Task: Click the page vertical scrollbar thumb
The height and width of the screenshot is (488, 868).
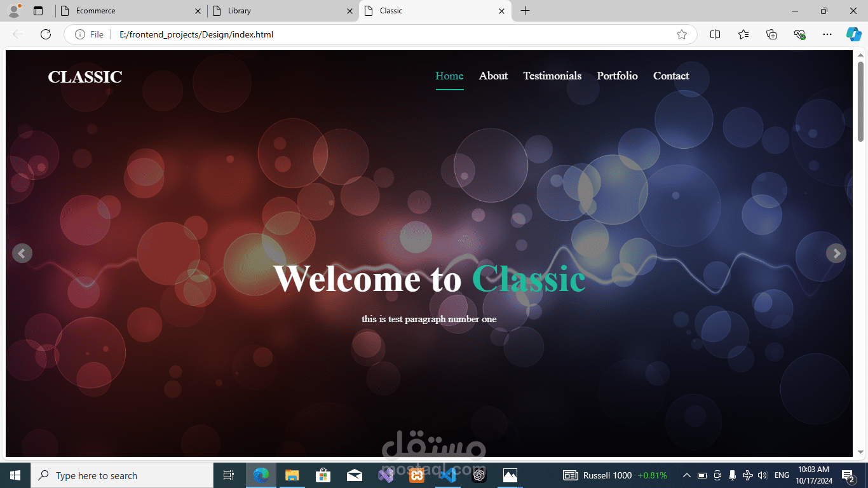Action: [x=861, y=102]
